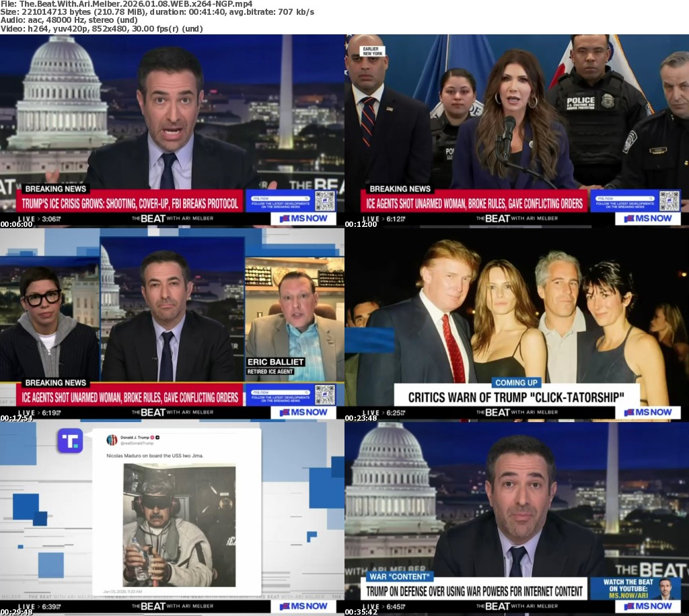The height and width of the screenshot is (616, 689).
Task: Click the MS NOW logo in the Maduro post frame
Action: [303, 606]
